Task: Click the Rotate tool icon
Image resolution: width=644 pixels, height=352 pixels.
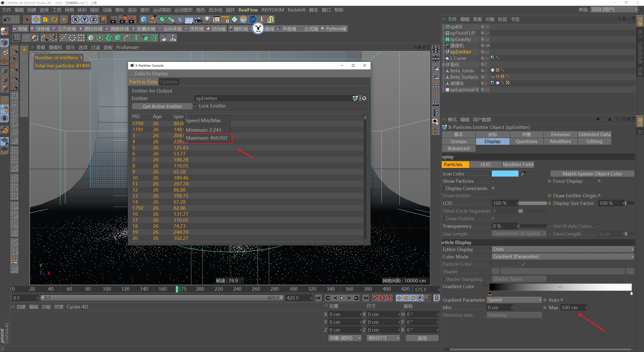Action: pyautogui.click(x=54, y=19)
